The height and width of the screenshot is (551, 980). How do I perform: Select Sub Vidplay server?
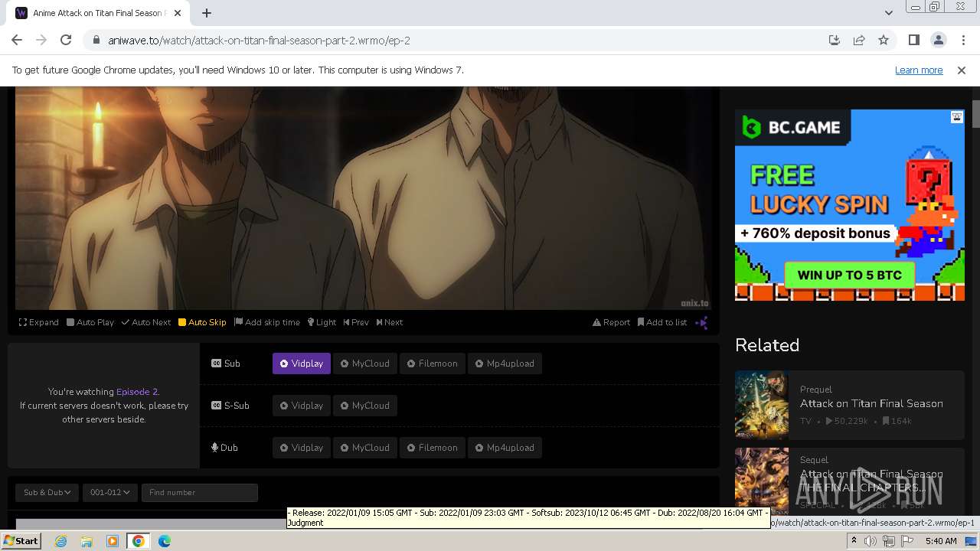click(x=302, y=364)
